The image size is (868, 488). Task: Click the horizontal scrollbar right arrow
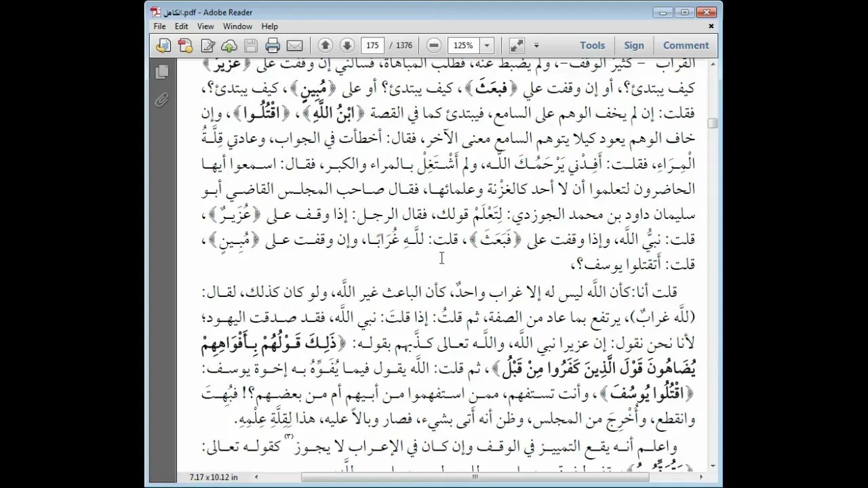[701, 477]
